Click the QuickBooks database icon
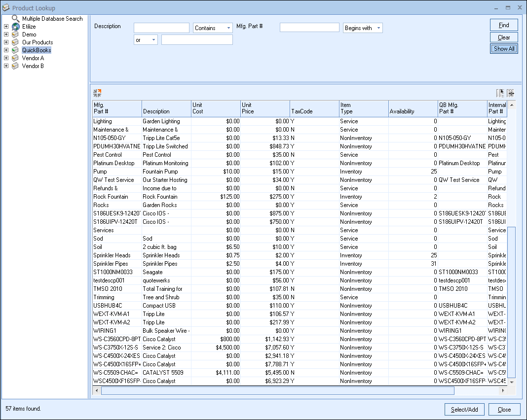This screenshot has height=420, width=527. (x=16, y=50)
